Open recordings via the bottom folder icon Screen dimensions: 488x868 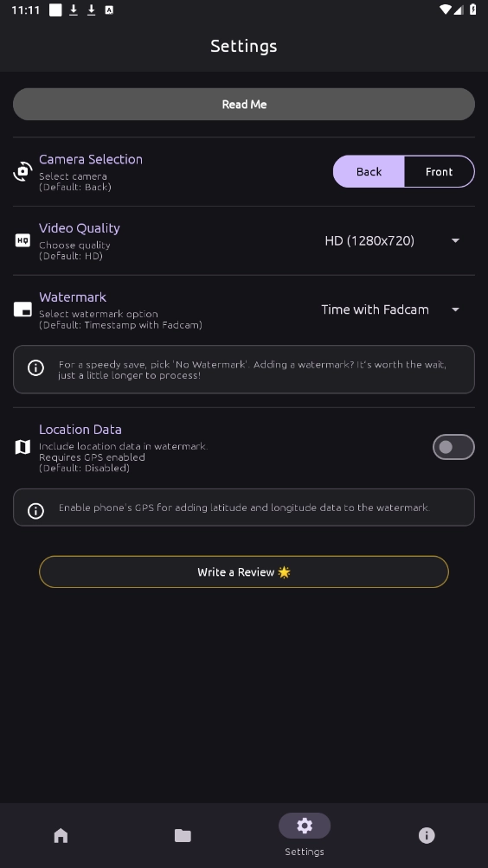[x=183, y=835]
